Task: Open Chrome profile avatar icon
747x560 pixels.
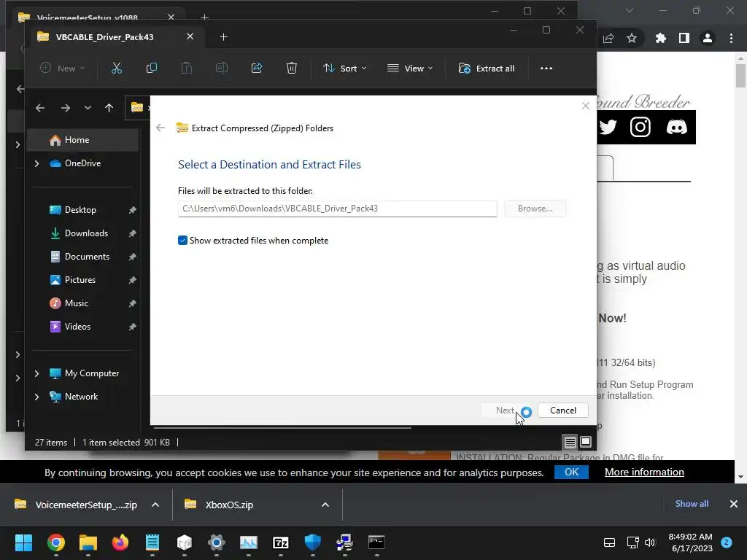Action: pyautogui.click(x=708, y=38)
